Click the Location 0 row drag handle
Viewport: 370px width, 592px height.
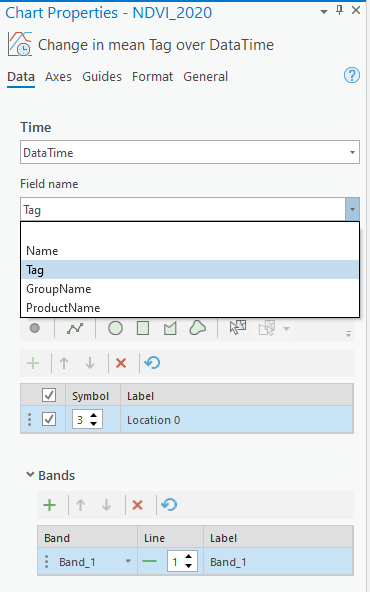[x=30, y=419]
